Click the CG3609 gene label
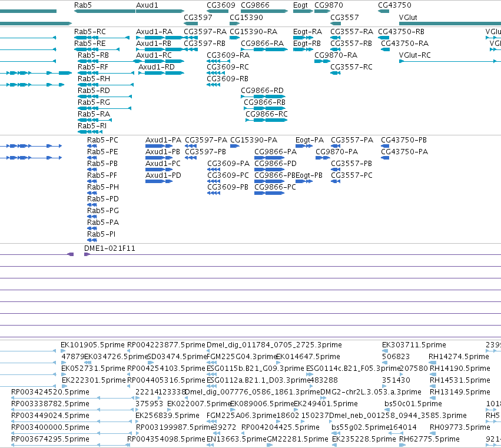This screenshot has height=448, width=501. [221, 5]
